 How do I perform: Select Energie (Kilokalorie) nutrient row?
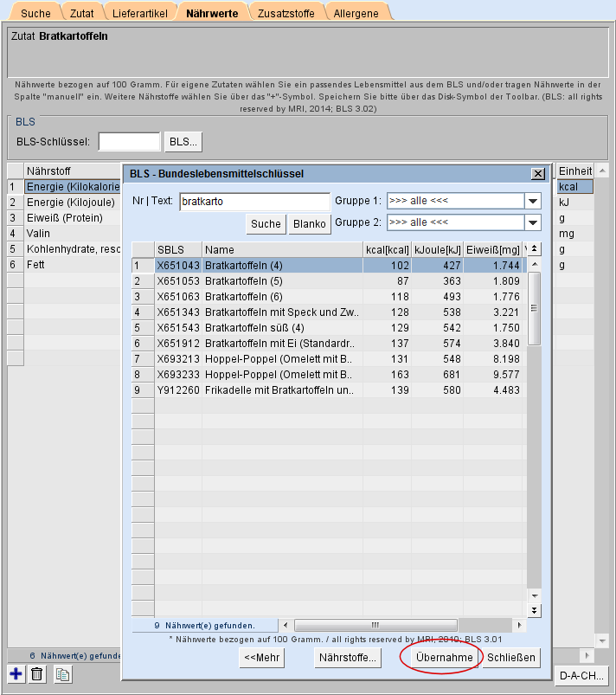[65, 187]
